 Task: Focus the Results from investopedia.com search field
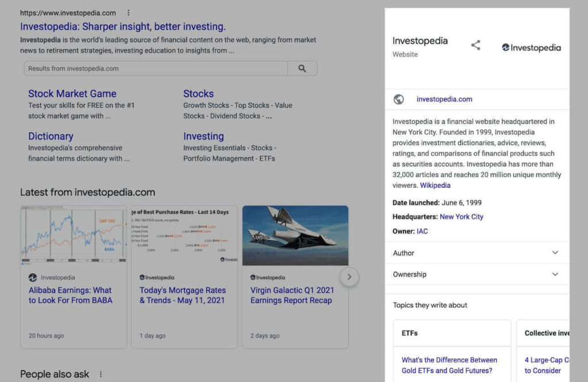156,68
